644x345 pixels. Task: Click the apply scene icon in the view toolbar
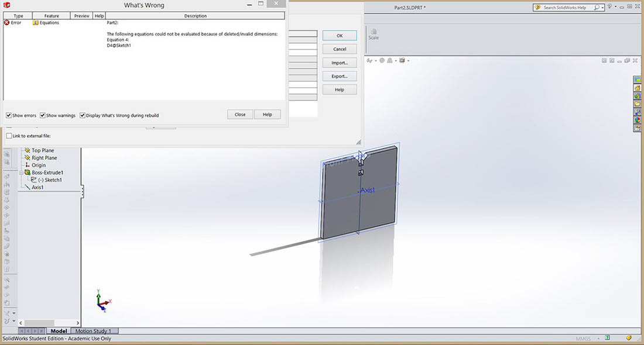pyautogui.click(x=390, y=60)
